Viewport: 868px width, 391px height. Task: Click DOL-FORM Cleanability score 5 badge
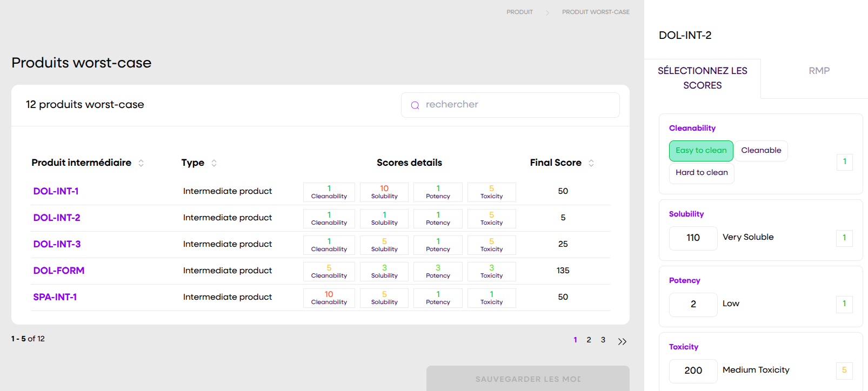pyautogui.click(x=329, y=272)
